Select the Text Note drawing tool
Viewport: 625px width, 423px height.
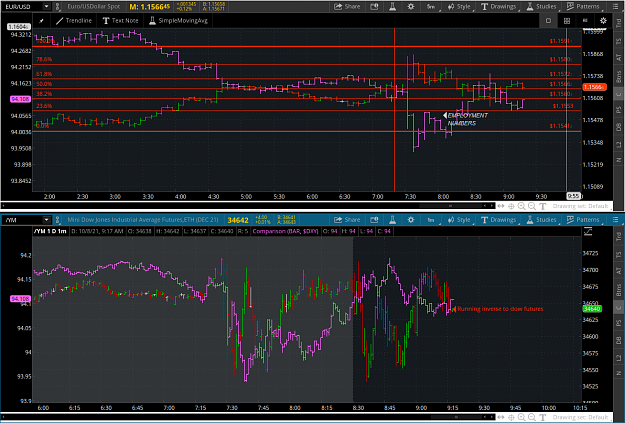pos(120,21)
